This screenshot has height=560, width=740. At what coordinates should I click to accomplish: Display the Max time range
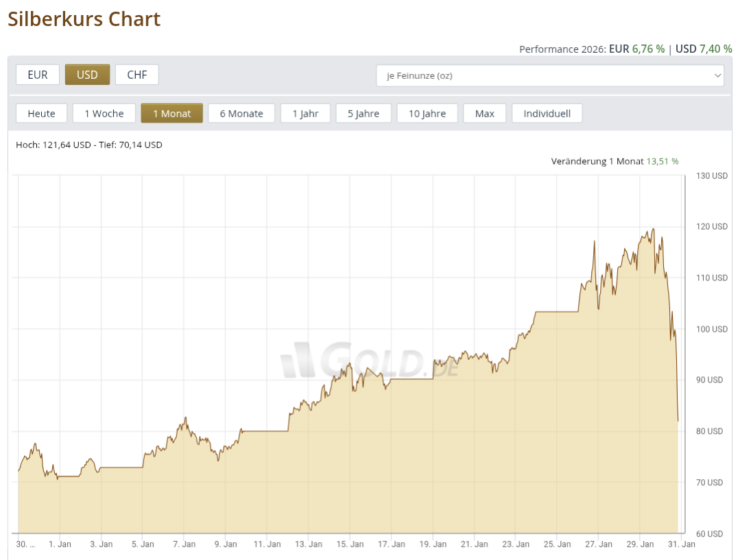click(x=484, y=113)
